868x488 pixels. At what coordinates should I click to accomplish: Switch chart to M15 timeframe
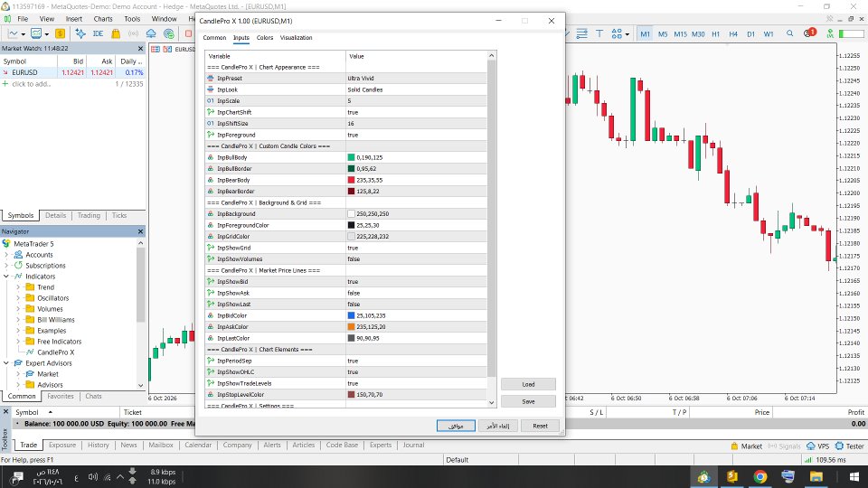tap(680, 34)
